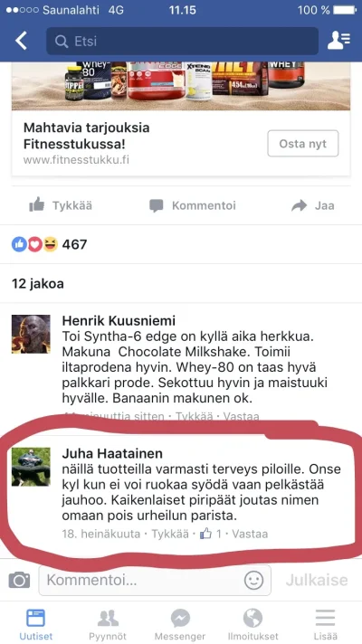Go to Uutiset news feed tab
Screen dimensions: 362x644
point(36,624)
